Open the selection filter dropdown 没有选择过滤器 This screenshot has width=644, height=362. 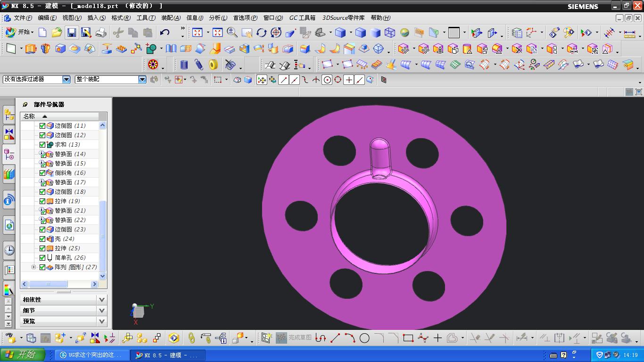point(66,80)
